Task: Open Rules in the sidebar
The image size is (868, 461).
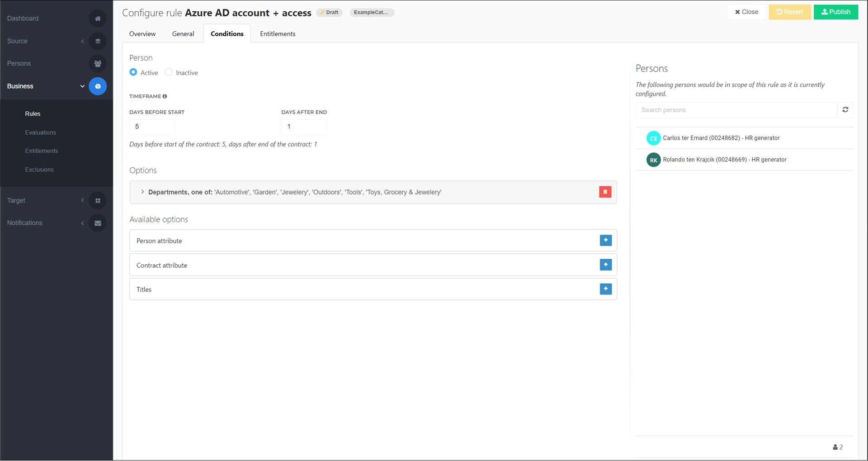Action: (33, 114)
